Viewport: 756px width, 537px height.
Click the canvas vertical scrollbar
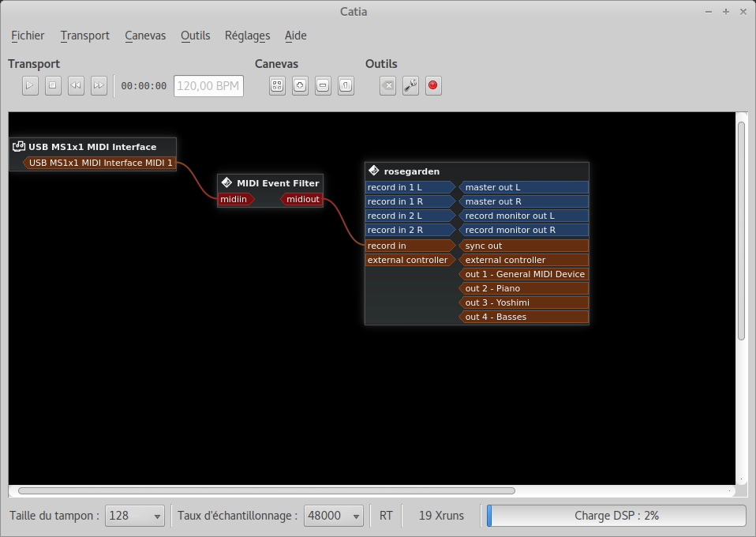pos(742,231)
